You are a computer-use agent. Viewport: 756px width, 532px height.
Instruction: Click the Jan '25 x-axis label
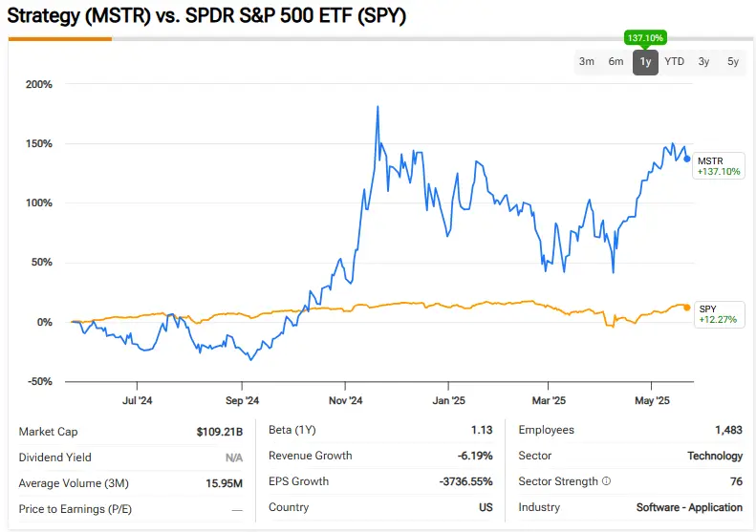448,400
